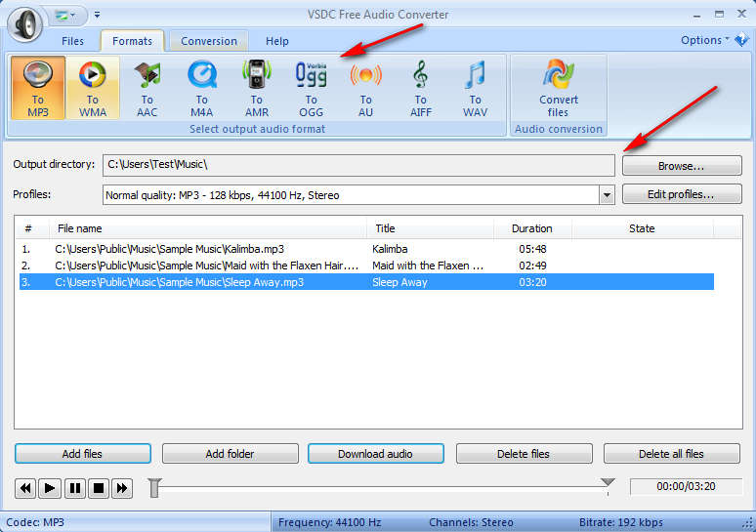Click the Add folder button

tap(230, 454)
